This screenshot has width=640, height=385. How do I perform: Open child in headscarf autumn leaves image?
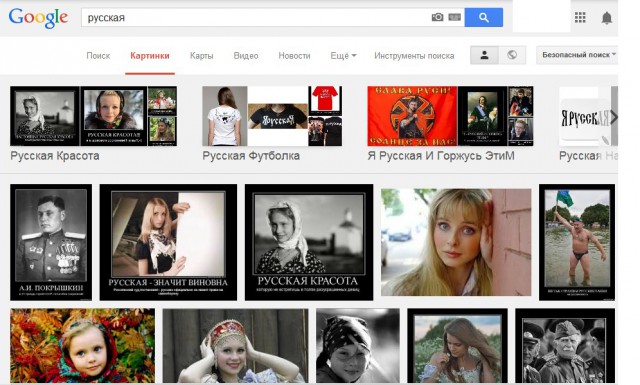pyautogui.click(x=82, y=345)
